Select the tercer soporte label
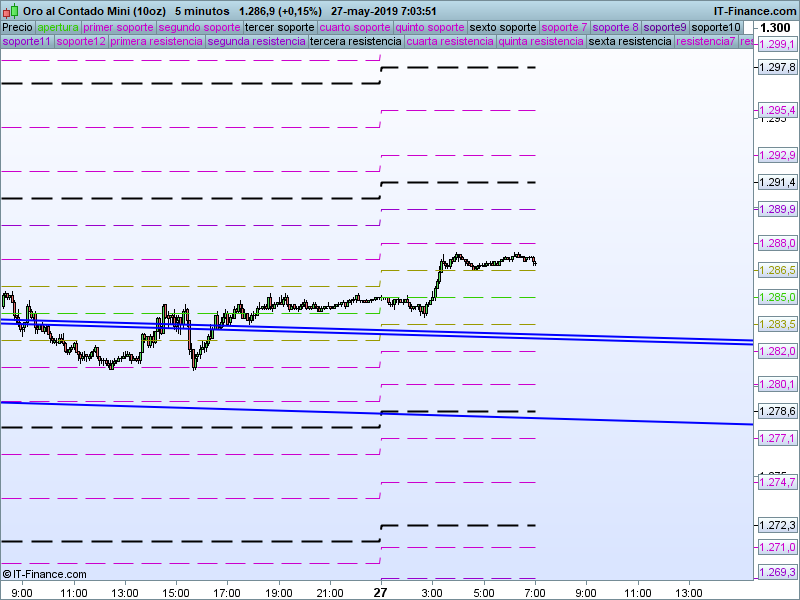The image size is (800, 600). point(280,27)
